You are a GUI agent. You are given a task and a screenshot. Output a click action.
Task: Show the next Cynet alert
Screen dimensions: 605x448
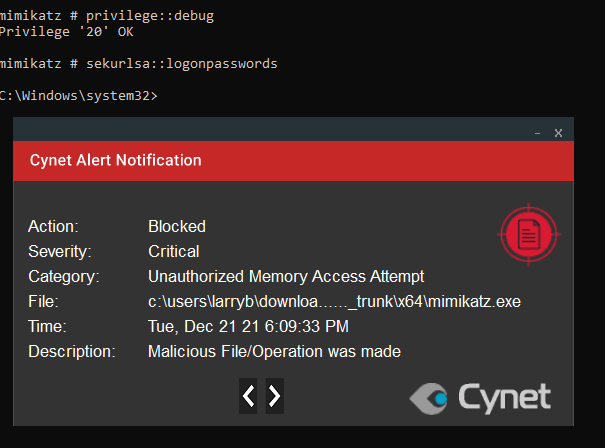point(275,396)
